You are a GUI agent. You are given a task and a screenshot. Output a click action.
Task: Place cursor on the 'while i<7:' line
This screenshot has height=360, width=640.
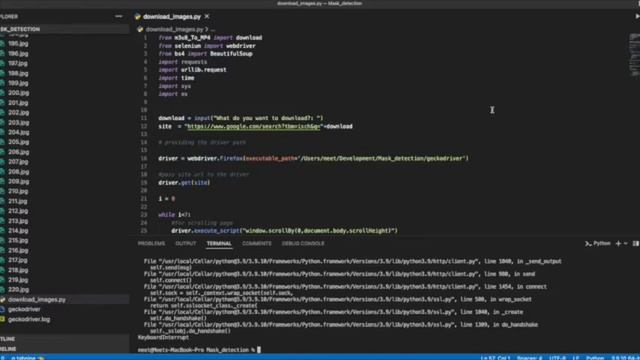click(174, 215)
